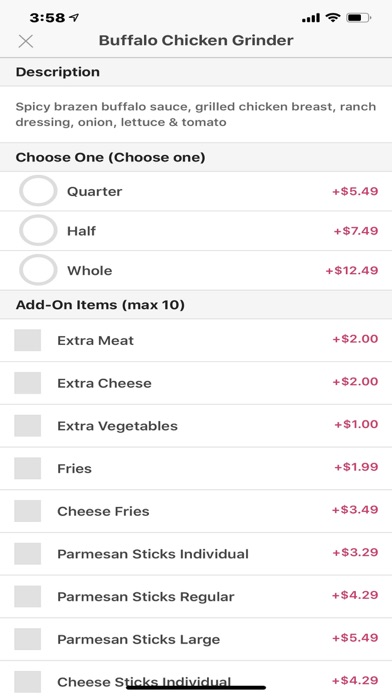The width and height of the screenshot is (392, 696).
Task: Tap the location arrow in status bar
Action: point(74,18)
